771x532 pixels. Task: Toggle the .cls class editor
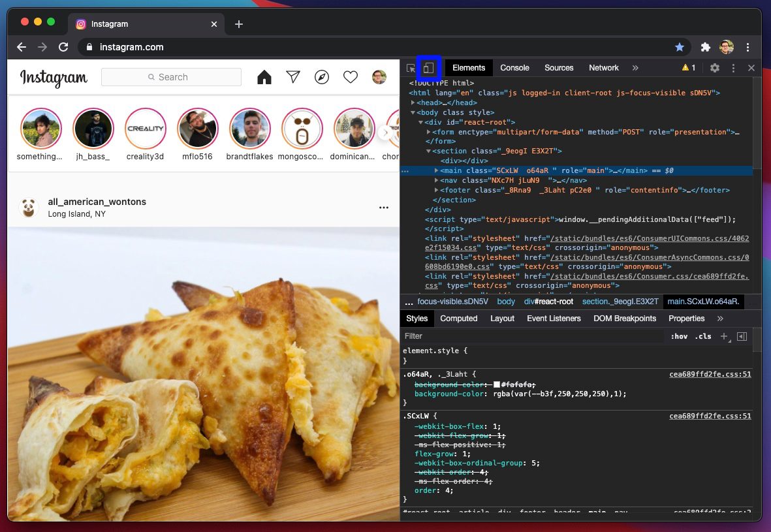703,336
